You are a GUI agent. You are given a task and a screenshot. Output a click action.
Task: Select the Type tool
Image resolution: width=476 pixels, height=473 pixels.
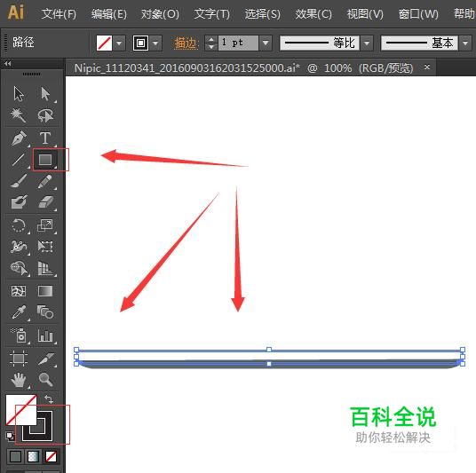click(45, 138)
